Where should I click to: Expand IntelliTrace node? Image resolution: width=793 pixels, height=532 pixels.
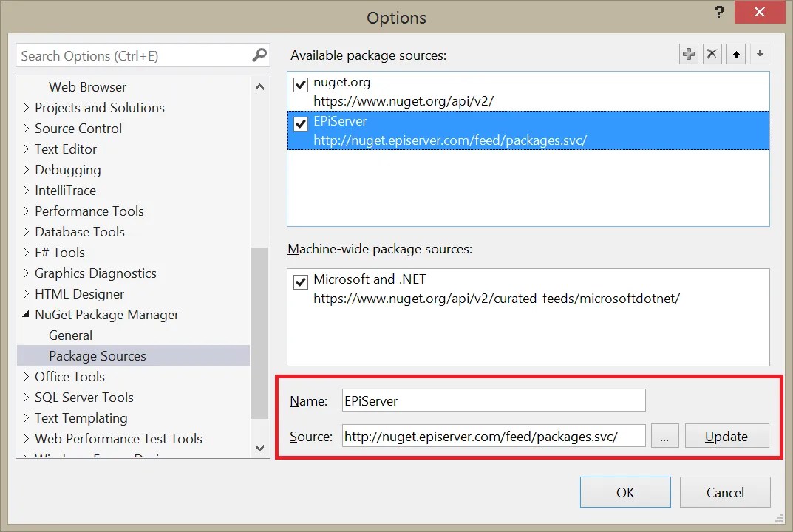pyautogui.click(x=26, y=191)
